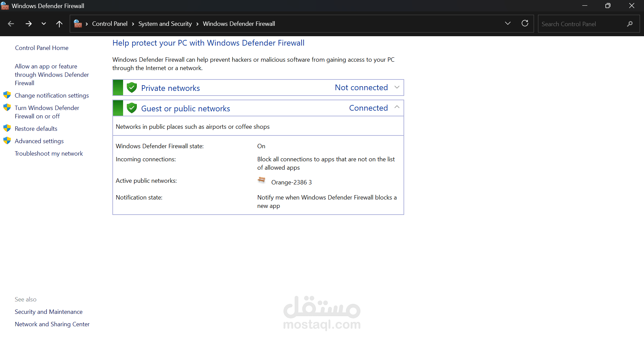Image resolution: width=644 pixels, height=338 pixels.
Task: Click Notification state label
Action: (x=139, y=198)
